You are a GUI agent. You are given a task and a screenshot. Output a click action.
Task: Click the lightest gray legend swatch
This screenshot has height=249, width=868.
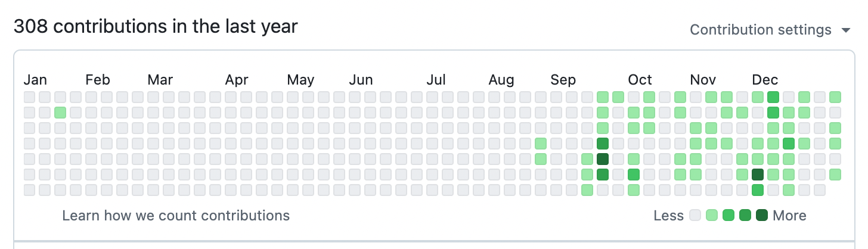[695, 216]
